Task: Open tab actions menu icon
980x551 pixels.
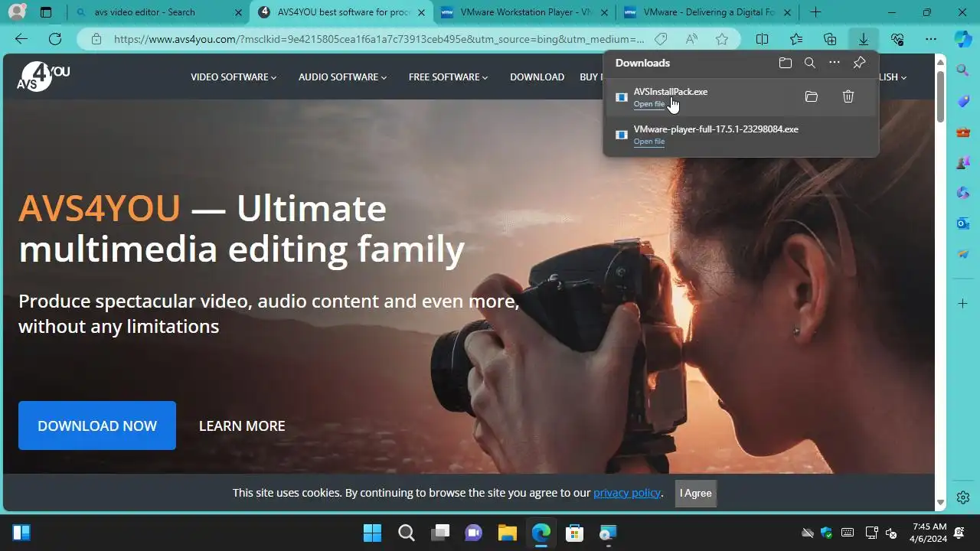Action: [46, 12]
